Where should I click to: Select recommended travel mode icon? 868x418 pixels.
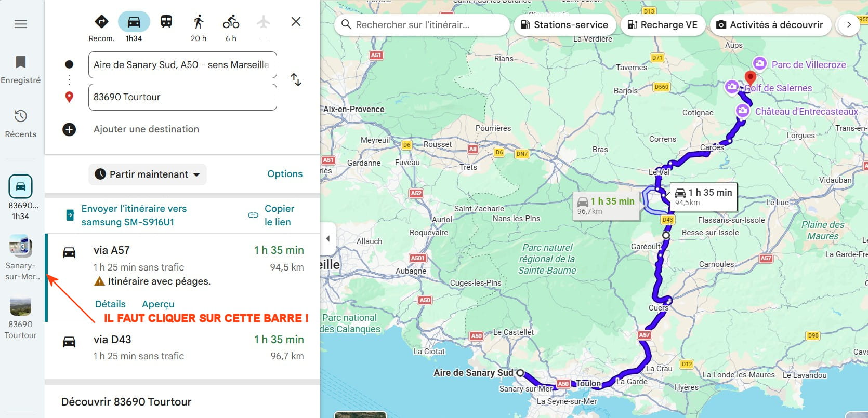click(x=101, y=22)
